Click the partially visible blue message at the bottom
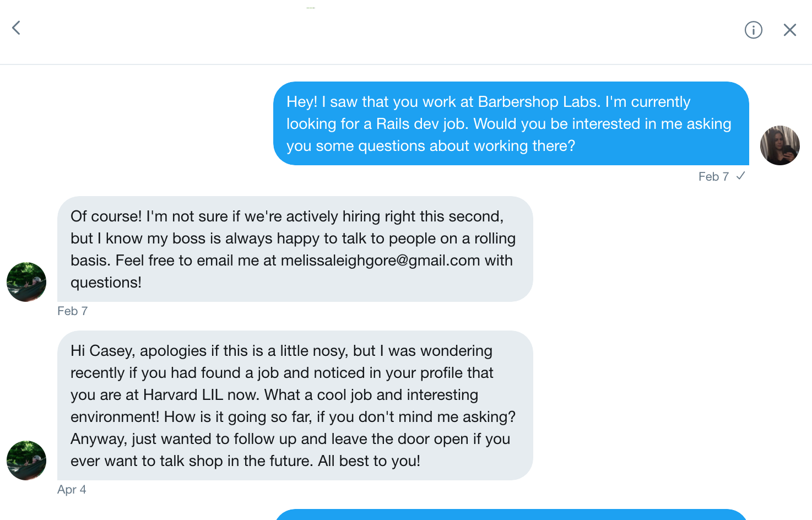This screenshot has height=520, width=812. [511, 514]
